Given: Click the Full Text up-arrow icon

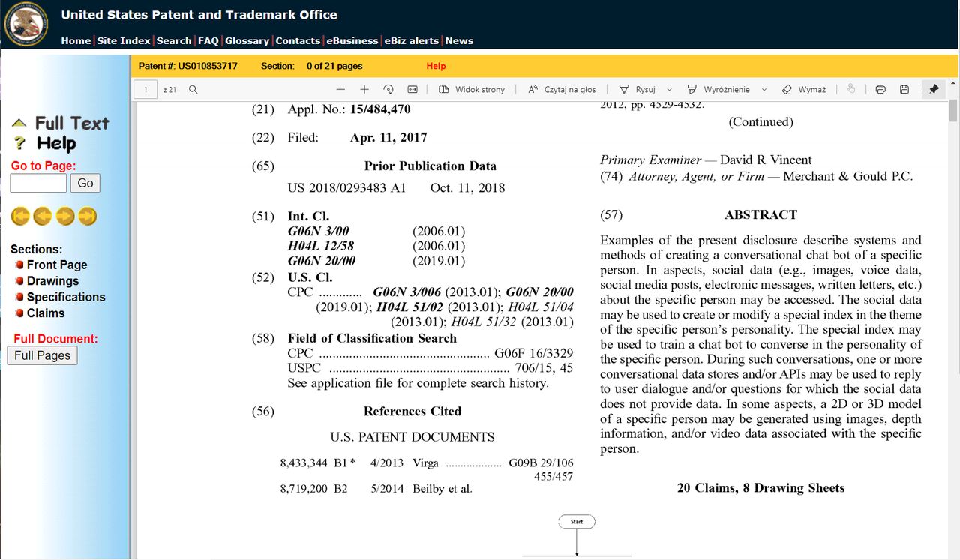Looking at the screenshot, I should (x=19, y=123).
